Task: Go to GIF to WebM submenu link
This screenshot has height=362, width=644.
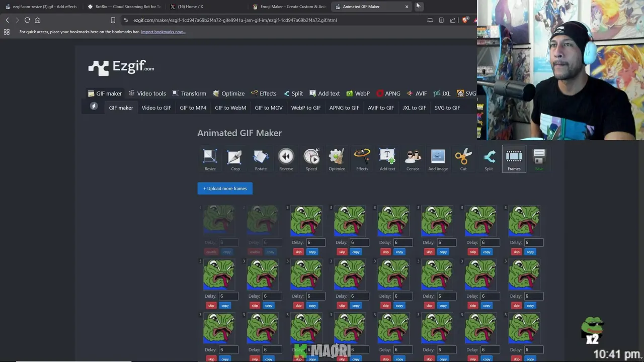Action: coord(230,108)
